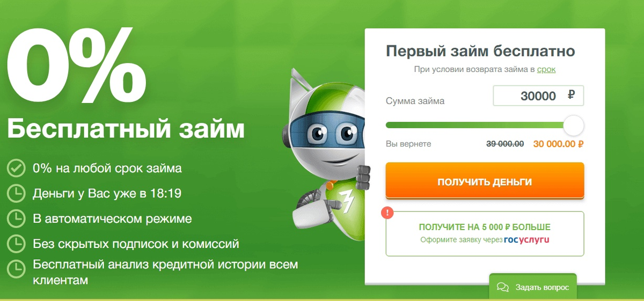The height and width of the screenshot is (301, 644).
Task: Follow the 'срок' underlined link
Action: click(546, 69)
